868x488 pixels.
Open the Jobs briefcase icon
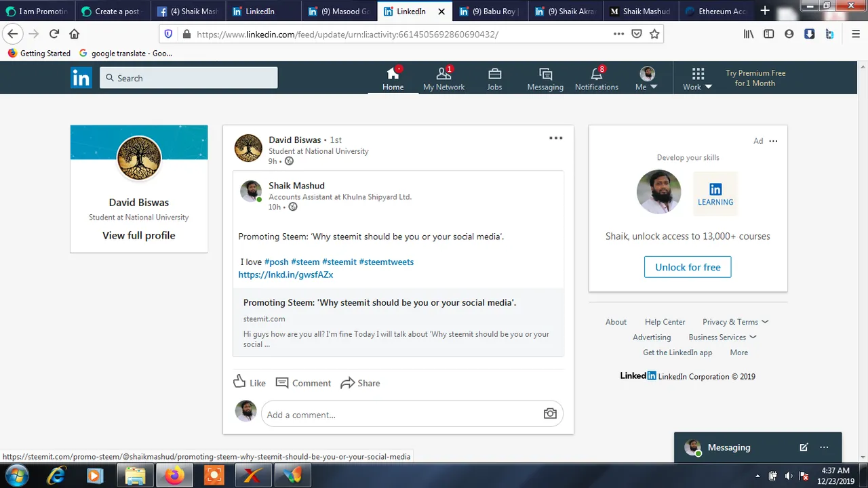click(494, 74)
